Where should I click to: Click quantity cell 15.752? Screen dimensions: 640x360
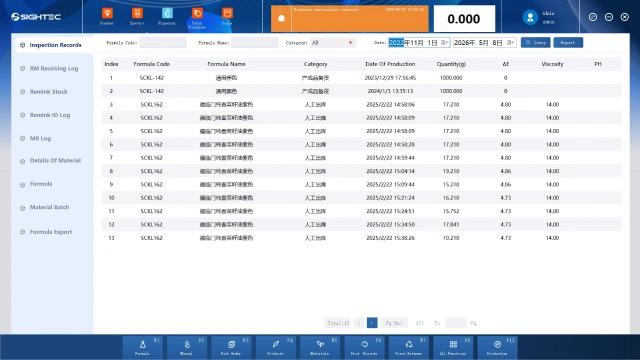click(x=451, y=211)
